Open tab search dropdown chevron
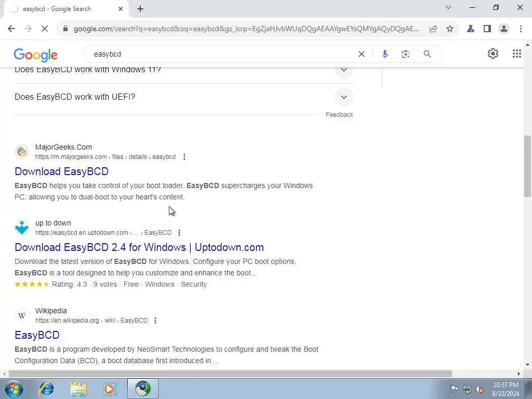The width and height of the screenshot is (532, 399). coord(448,7)
